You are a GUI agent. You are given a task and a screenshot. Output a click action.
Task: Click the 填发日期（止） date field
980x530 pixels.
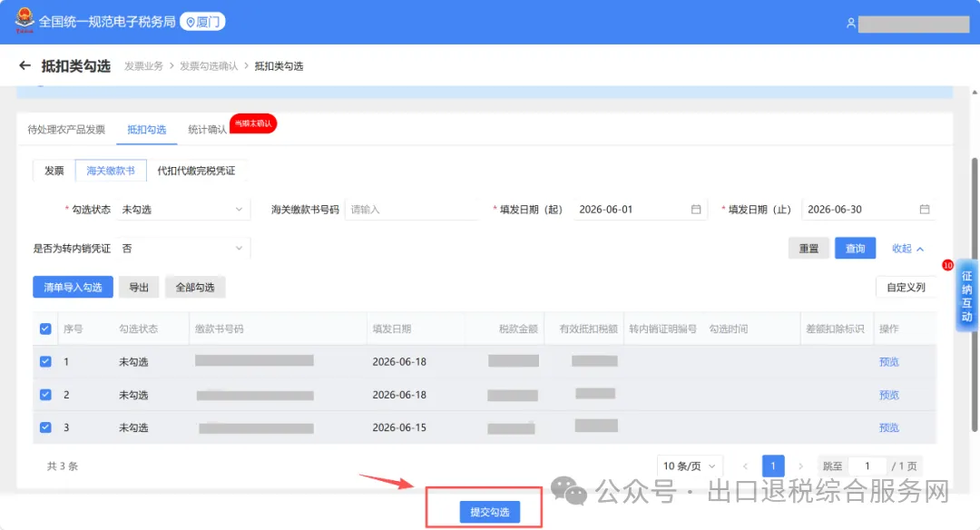(868, 210)
